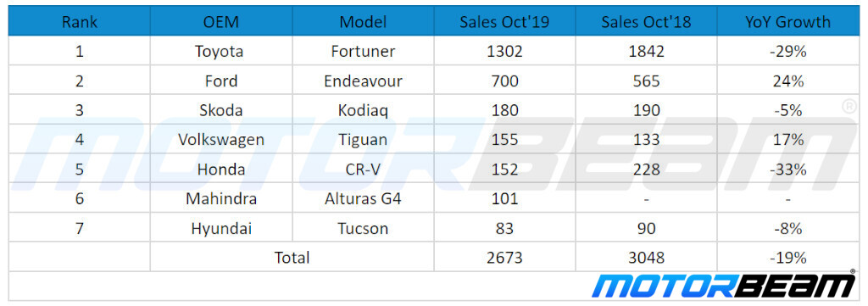
Task: Select the OEM column header
Action: coord(221,22)
